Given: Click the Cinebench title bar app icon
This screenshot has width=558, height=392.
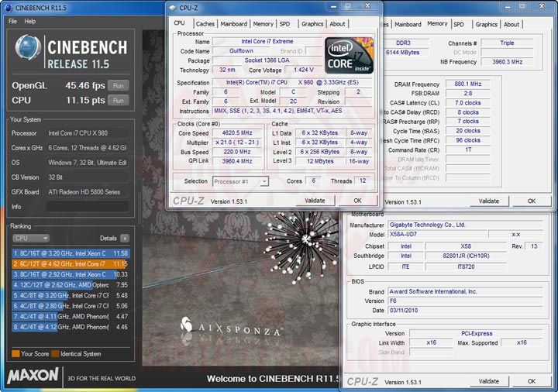Looking at the screenshot, I should (x=9, y=8).
